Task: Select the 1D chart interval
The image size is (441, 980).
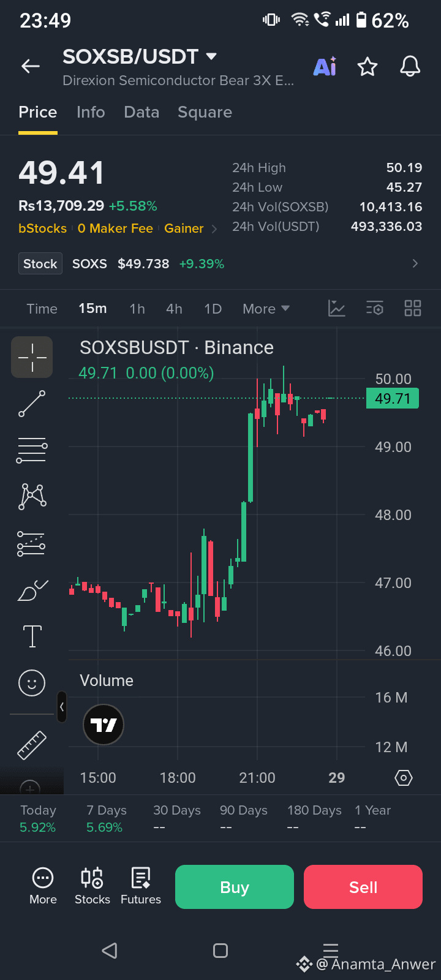Action: pos(213,309)
